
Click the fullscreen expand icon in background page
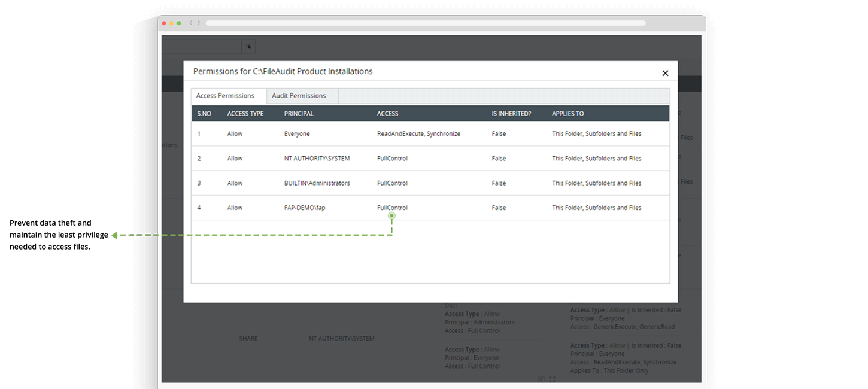tap(552, 379)
